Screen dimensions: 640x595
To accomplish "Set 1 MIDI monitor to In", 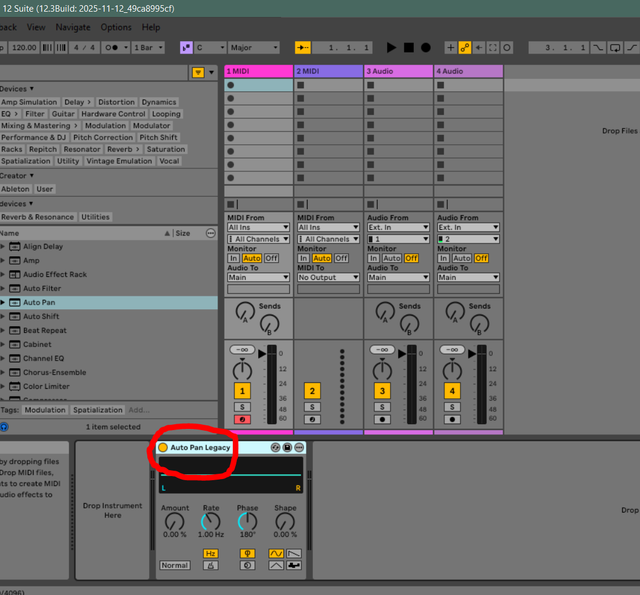I will [x=233, y=258].
